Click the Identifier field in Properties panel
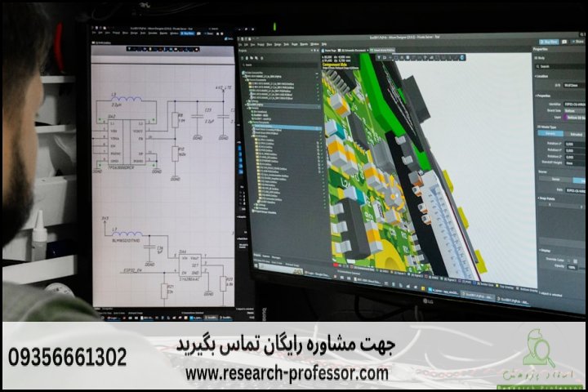 pos(574,105)
